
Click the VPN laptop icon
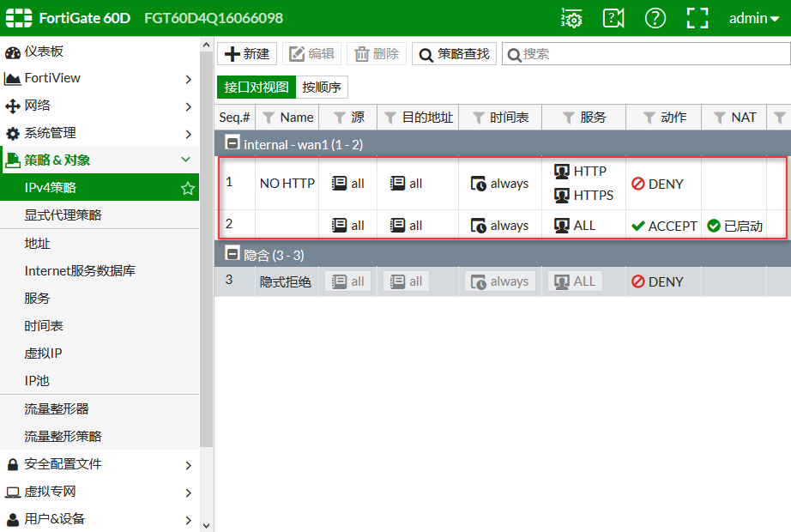pyautogui.click(x=13, y=493)
